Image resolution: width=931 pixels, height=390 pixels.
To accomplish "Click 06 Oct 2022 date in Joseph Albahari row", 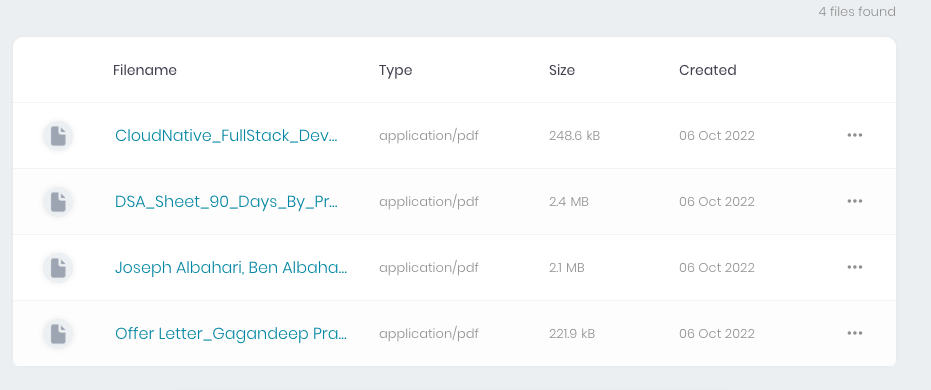I will [717, 268].
